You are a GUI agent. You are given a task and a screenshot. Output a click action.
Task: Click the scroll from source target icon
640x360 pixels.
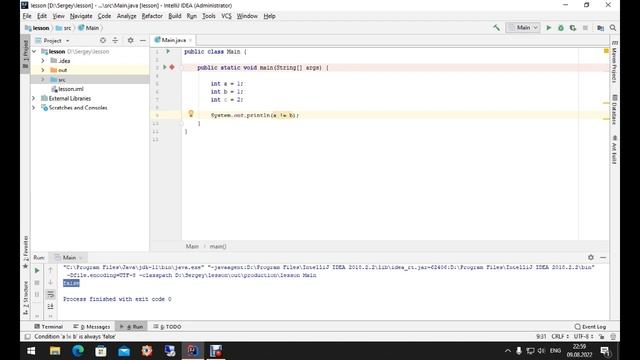[x=103, y=40]
